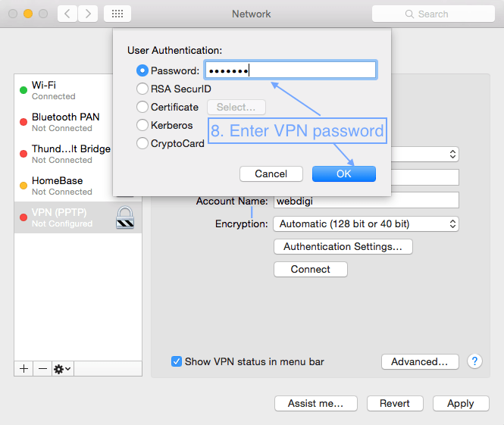
Task: Go forward with the right chevron button
Action: click(88, 14)
